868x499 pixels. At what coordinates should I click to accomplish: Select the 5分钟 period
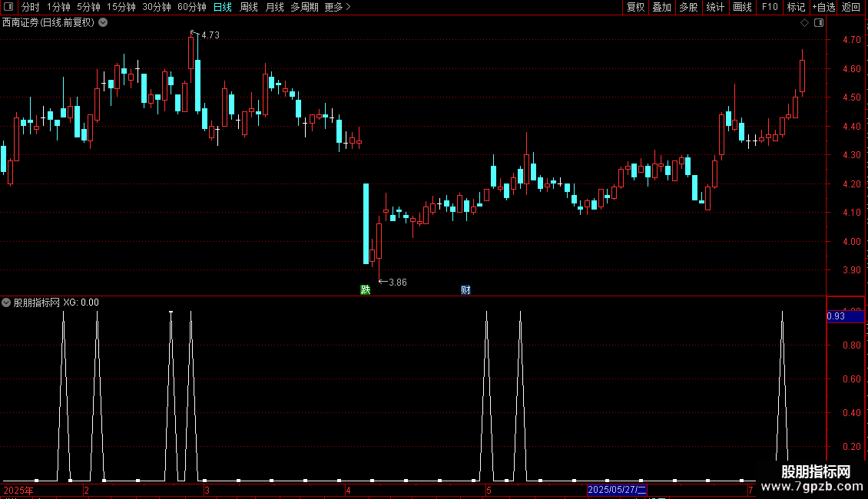point(88,7)
